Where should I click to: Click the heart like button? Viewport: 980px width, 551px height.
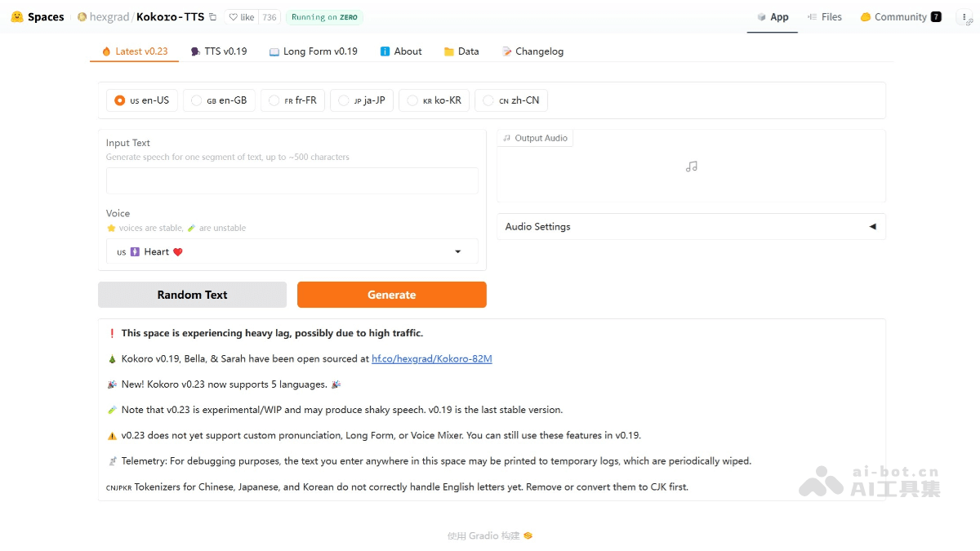pyautogui.click(x=241, y=17)
